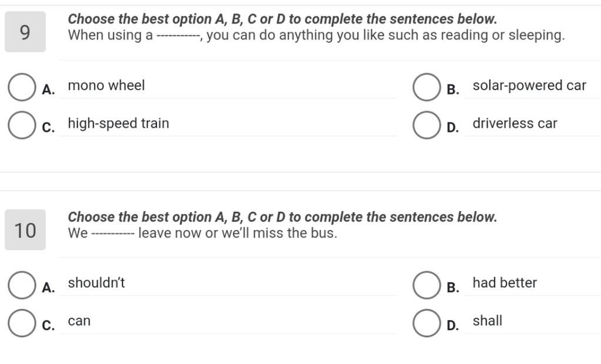Pick radio button B for question 10
The image size is (601, 364).
tap(427, 285)
